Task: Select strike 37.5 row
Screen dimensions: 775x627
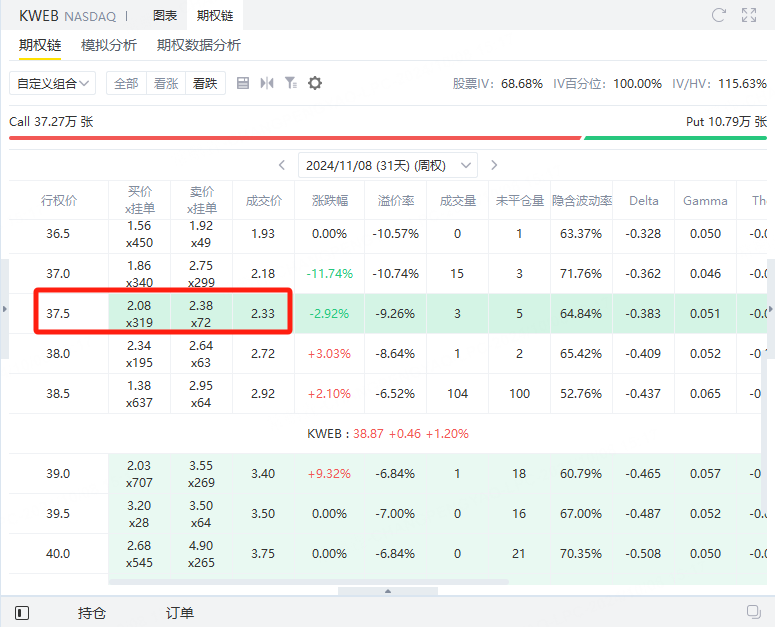Action: pyautogui.click(x=388, y=314)
